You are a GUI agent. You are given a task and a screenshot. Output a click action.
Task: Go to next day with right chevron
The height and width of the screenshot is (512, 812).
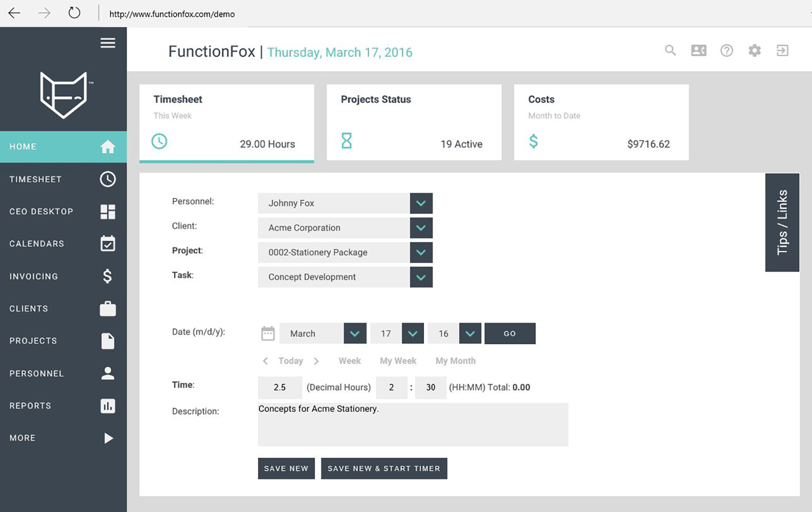point(316,361)
